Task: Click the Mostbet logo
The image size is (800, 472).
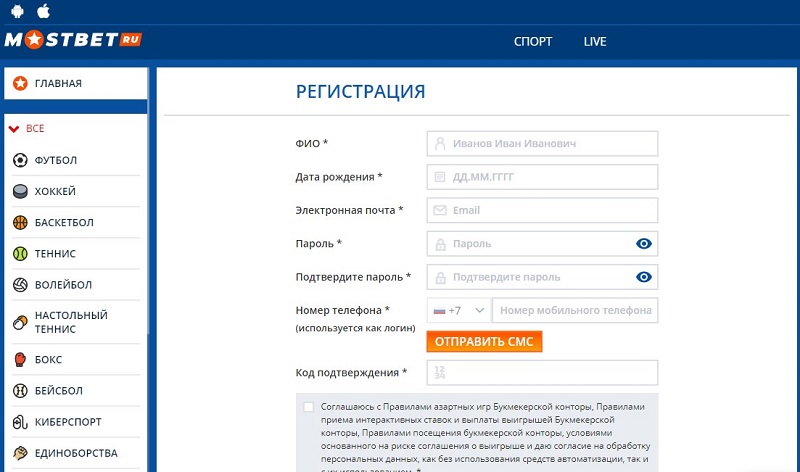Action: [72, 42]
